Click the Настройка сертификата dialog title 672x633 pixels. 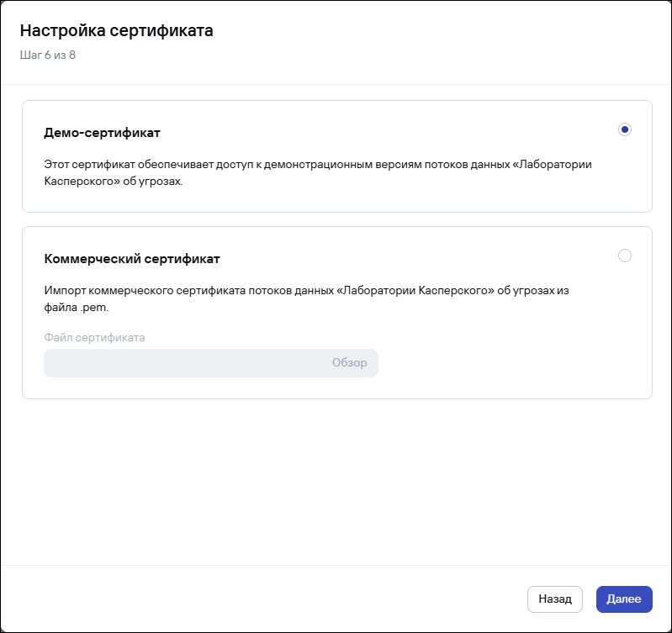click(x=116, y=32)
